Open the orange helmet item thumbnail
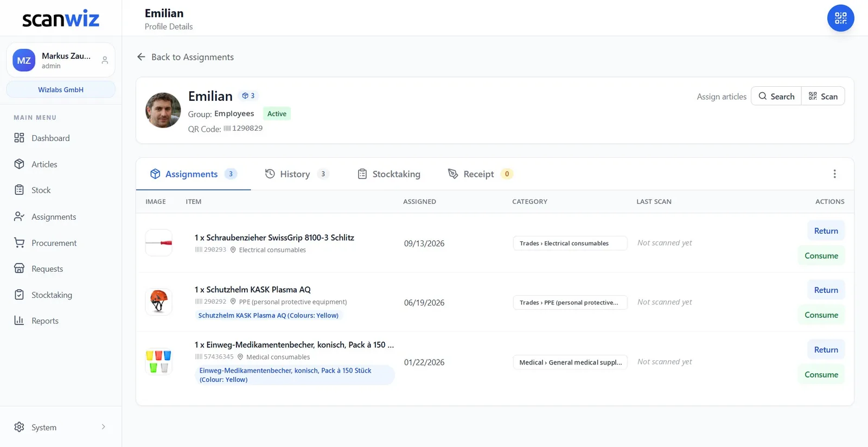868x447 pixels. tap(159, 302)
